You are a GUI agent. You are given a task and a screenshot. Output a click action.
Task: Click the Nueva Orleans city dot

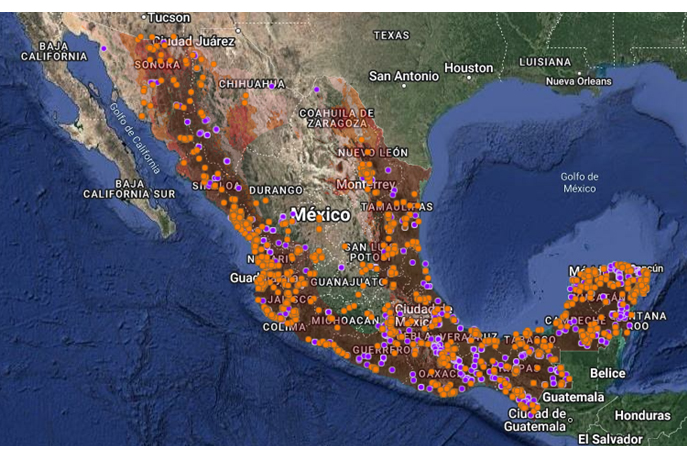coord(579,74)
